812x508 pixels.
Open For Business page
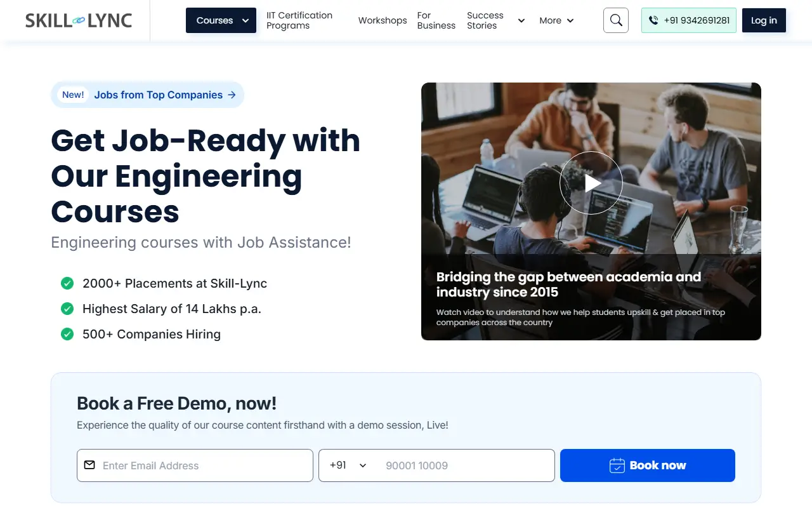(x=436, y=20)
